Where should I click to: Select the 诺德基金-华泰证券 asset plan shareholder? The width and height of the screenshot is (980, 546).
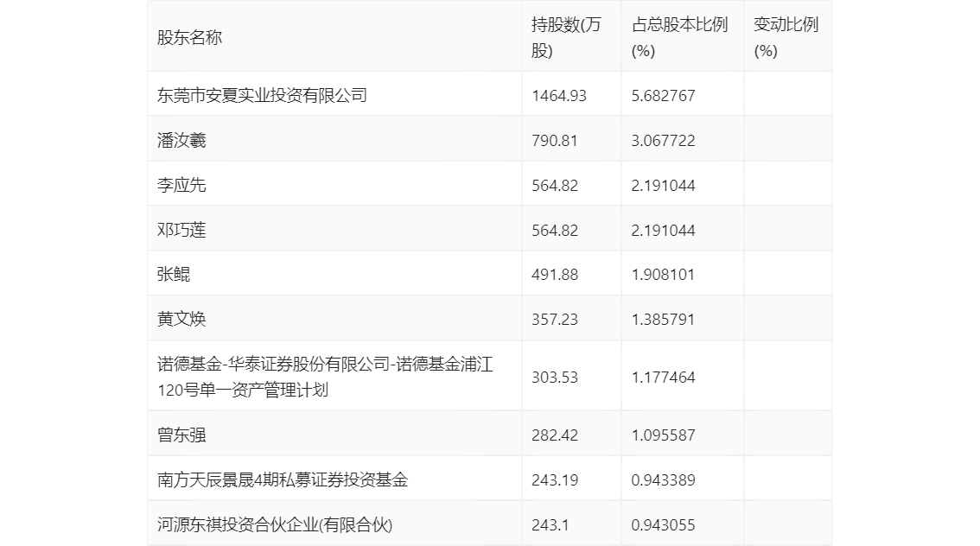325,377
